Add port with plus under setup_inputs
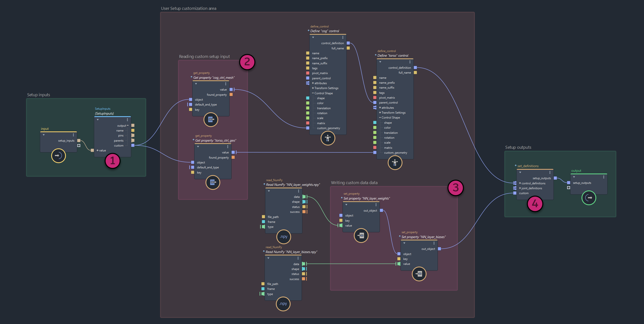 pyautogui.click(x=79, y=146)
